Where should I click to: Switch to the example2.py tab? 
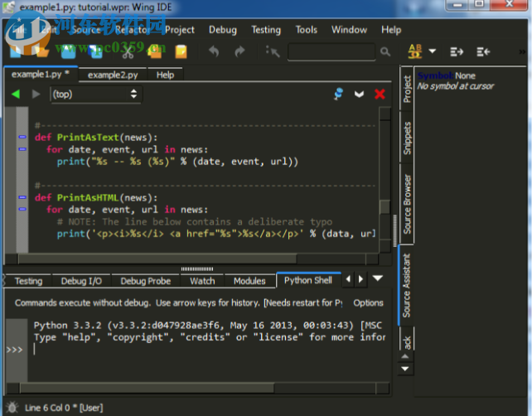(x=113, y=75)
